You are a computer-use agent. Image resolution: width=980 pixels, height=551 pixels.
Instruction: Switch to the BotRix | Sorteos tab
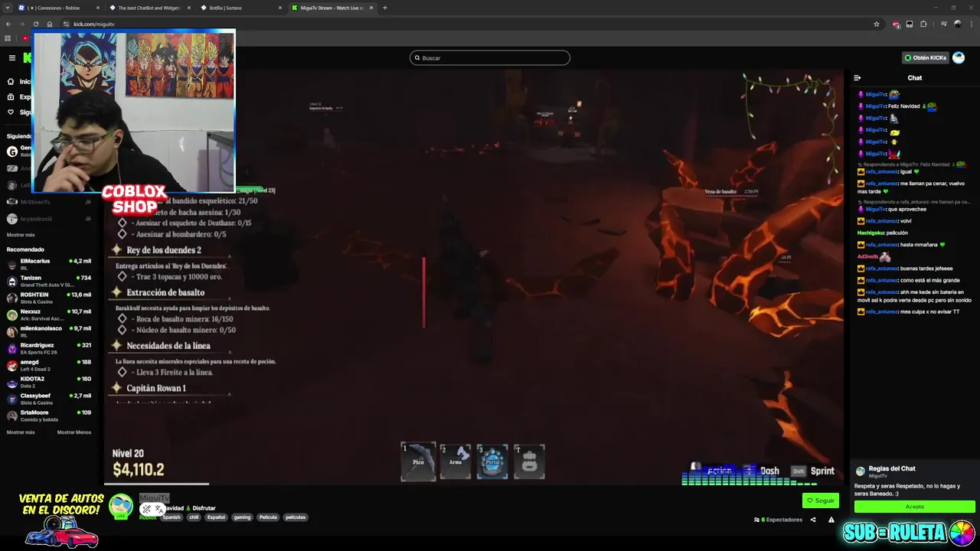tap(240, 8)
